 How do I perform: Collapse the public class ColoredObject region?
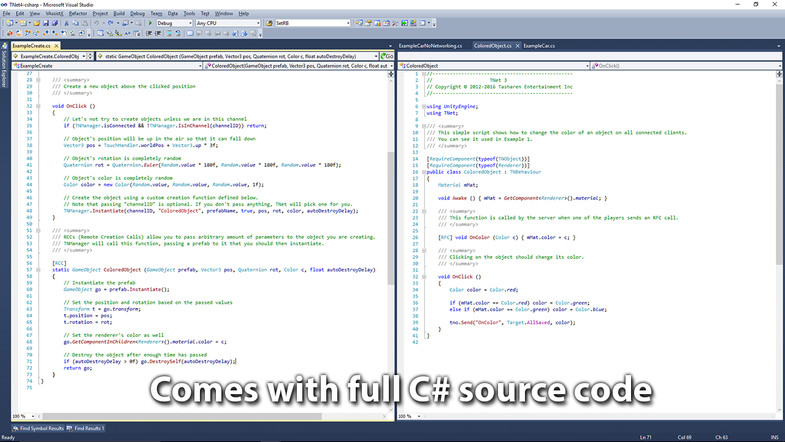point(424,172)
